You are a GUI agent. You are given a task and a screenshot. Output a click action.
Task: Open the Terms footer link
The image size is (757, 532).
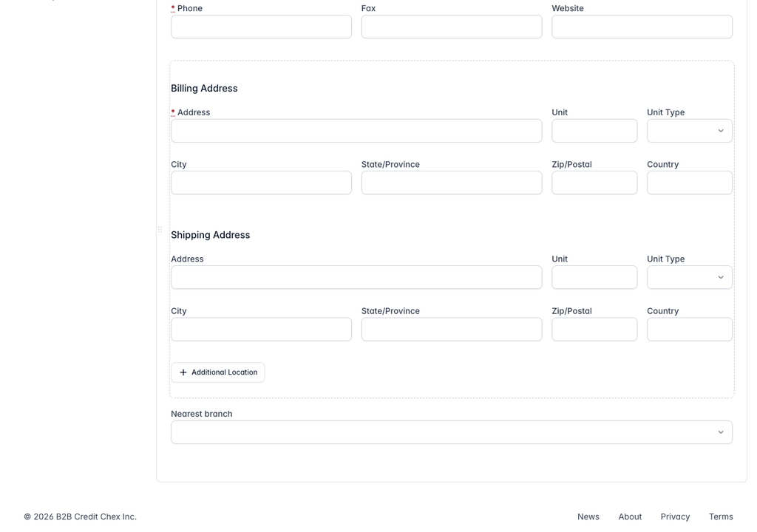pyautogui.click(x=721, y=516)
